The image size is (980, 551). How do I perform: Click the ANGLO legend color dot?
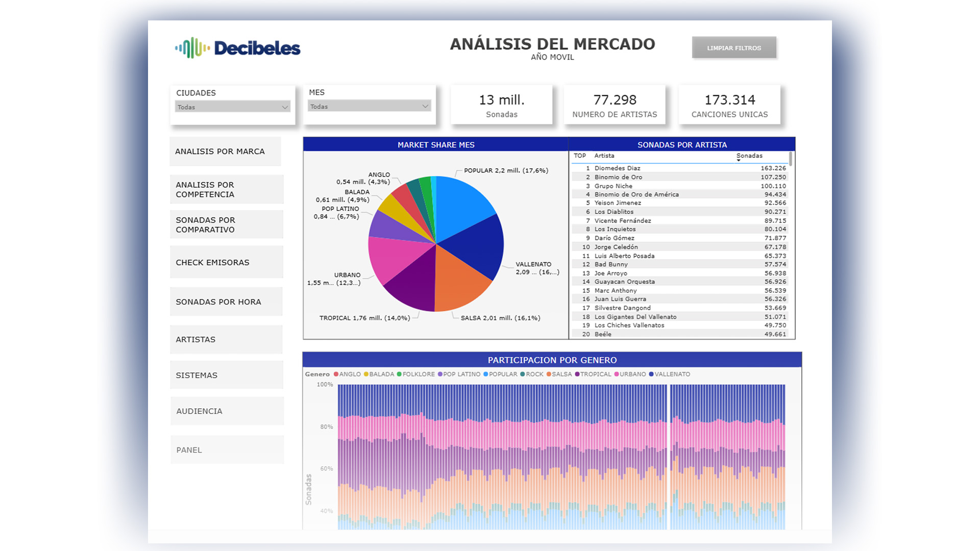(x=336, y=374)
